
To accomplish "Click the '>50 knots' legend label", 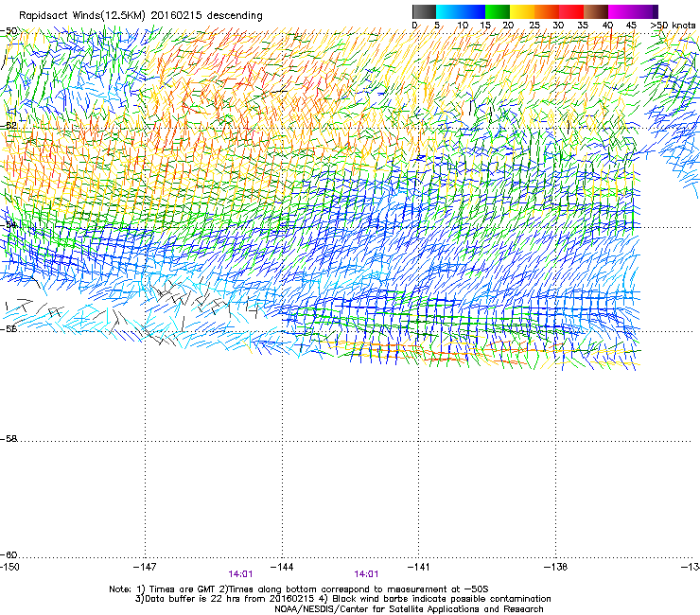I will click(x=673, y=26).
